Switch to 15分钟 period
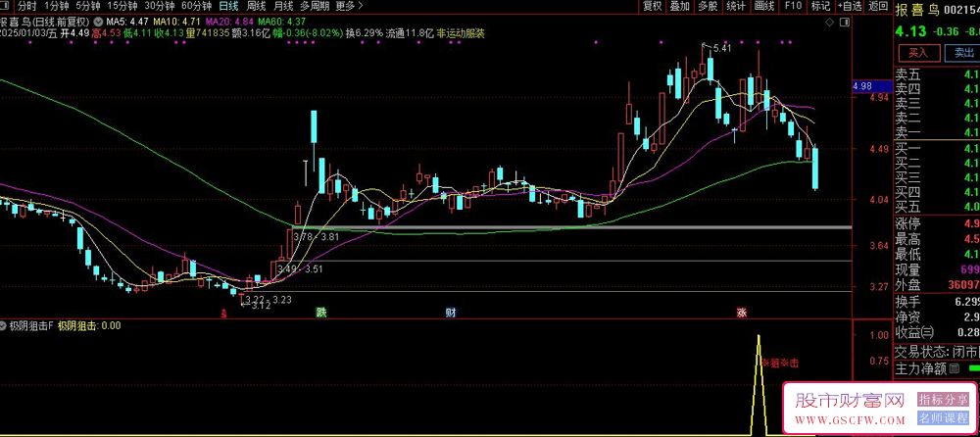This screenshot has height=437, width=980. pyautogui.click(x=122, y=6)
